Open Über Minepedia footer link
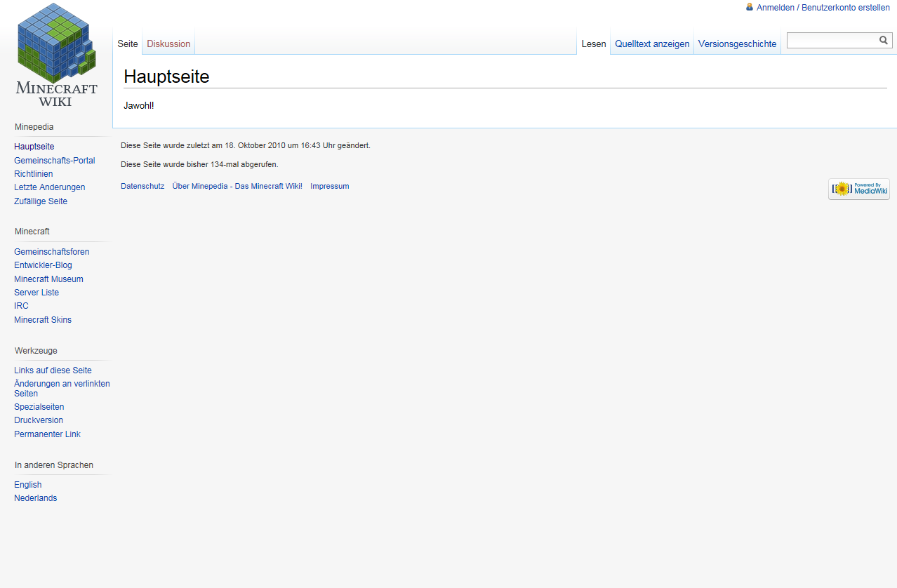 click(237, 186)
